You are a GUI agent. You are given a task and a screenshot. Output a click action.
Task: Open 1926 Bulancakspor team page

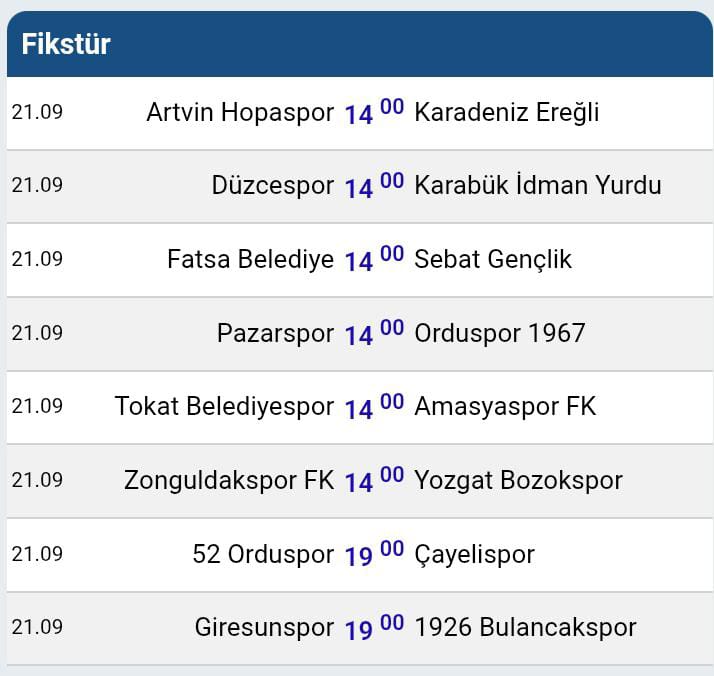click(x=525, y=628)
